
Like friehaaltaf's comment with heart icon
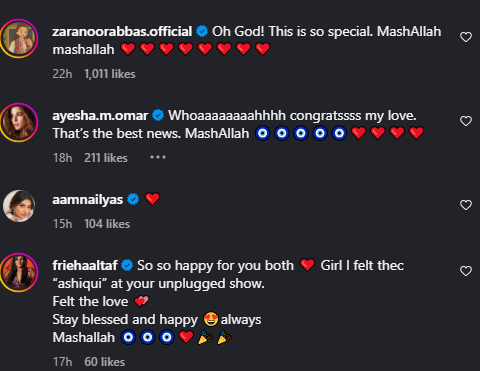click(466, 271)
